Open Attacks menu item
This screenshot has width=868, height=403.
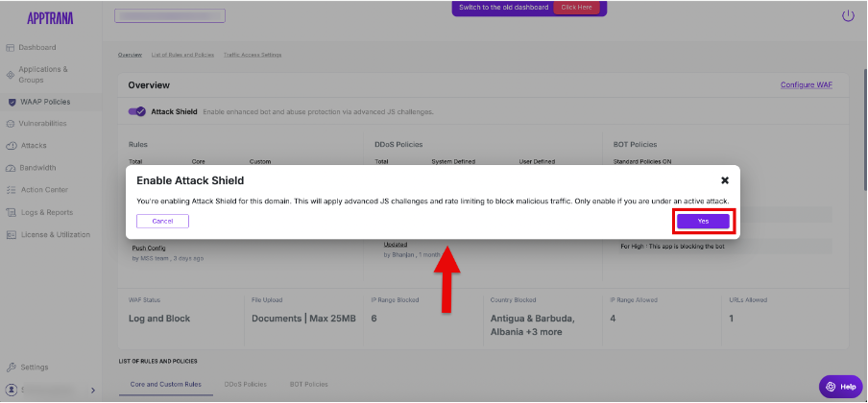[x=34, y=146]
